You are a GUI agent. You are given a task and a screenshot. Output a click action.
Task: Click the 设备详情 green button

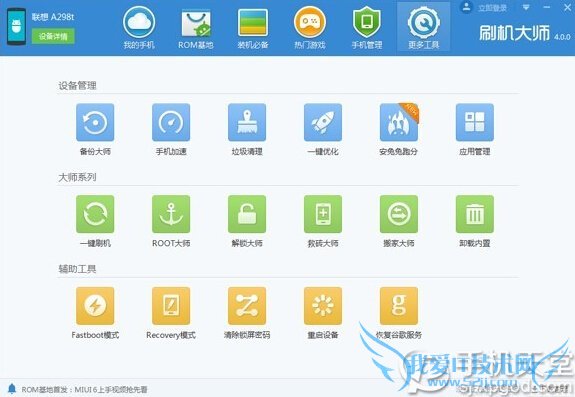pyautogui.click(x=53, y=36)
